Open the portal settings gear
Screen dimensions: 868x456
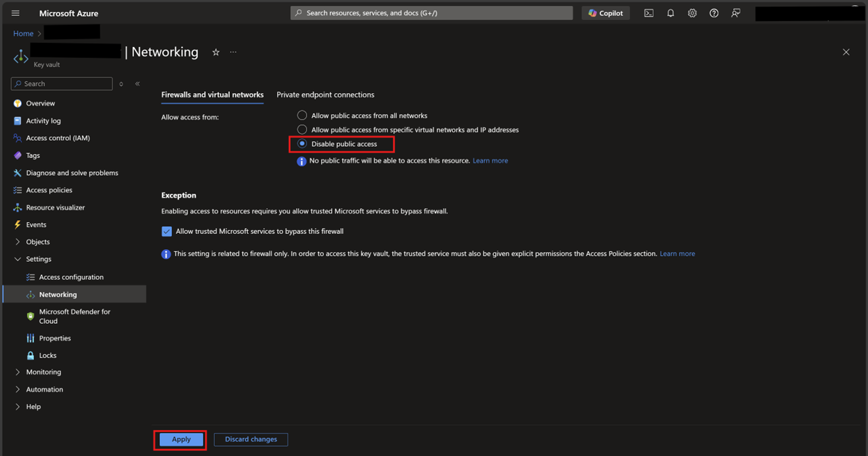[692, 13]
